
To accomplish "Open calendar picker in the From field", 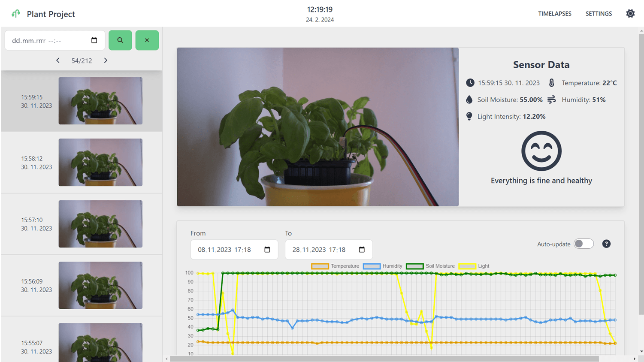I will click(267, 250).
